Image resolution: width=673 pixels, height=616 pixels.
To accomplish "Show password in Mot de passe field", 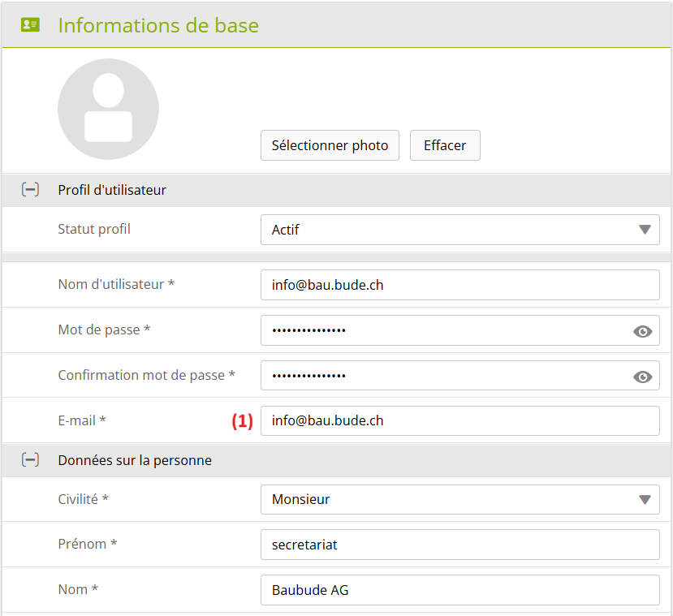I will (x=642, y=331).
